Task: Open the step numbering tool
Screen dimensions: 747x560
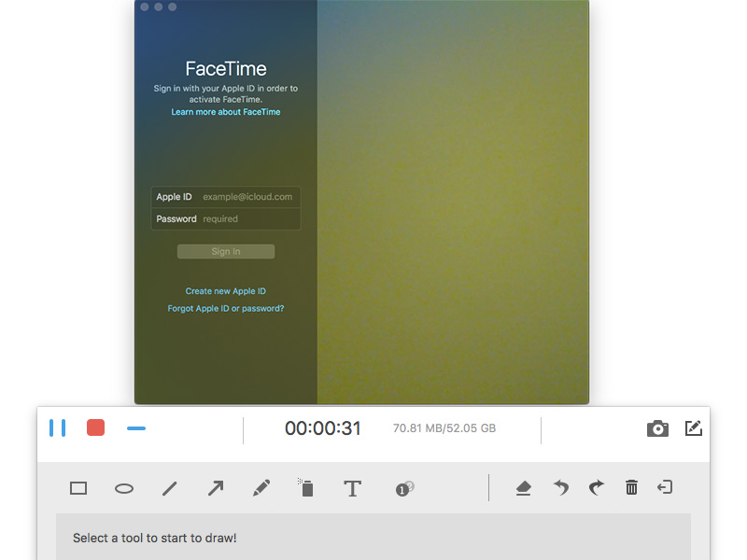Action: (x=403, y=487)
